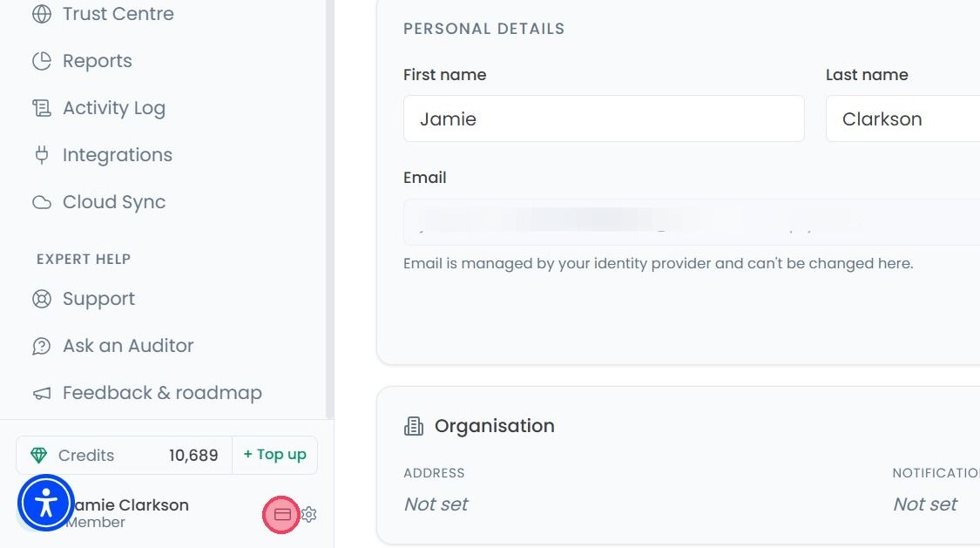Click the Support lifebuoy icon
Screen dimensions: 980x548
click(42, 299)
